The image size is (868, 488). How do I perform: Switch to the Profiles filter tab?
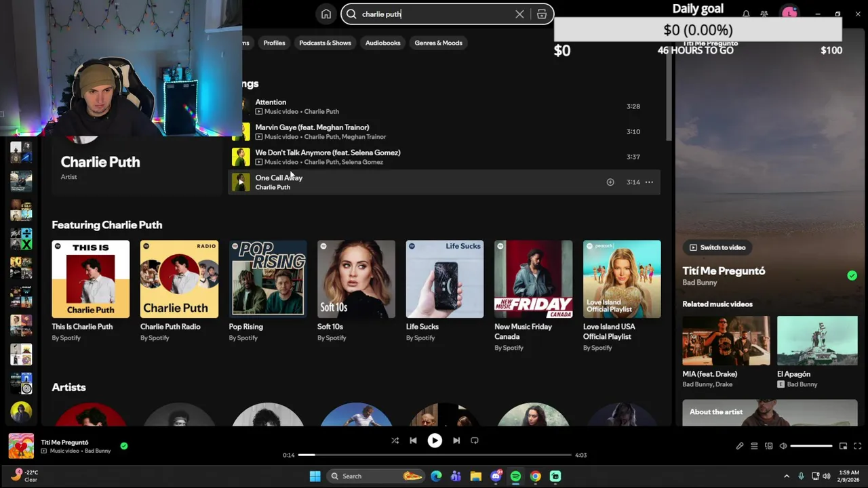(x=274, y=43)
